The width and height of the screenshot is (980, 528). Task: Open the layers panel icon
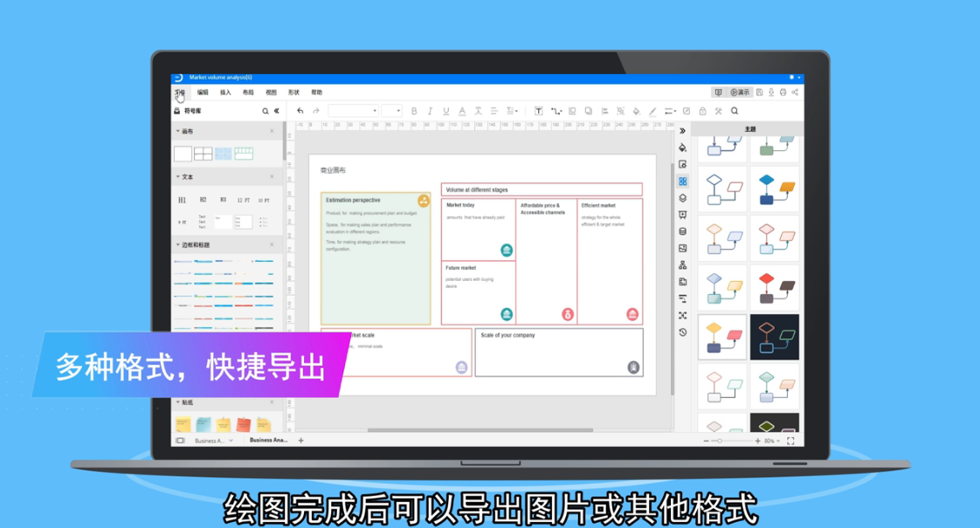[x=682, y=198]
